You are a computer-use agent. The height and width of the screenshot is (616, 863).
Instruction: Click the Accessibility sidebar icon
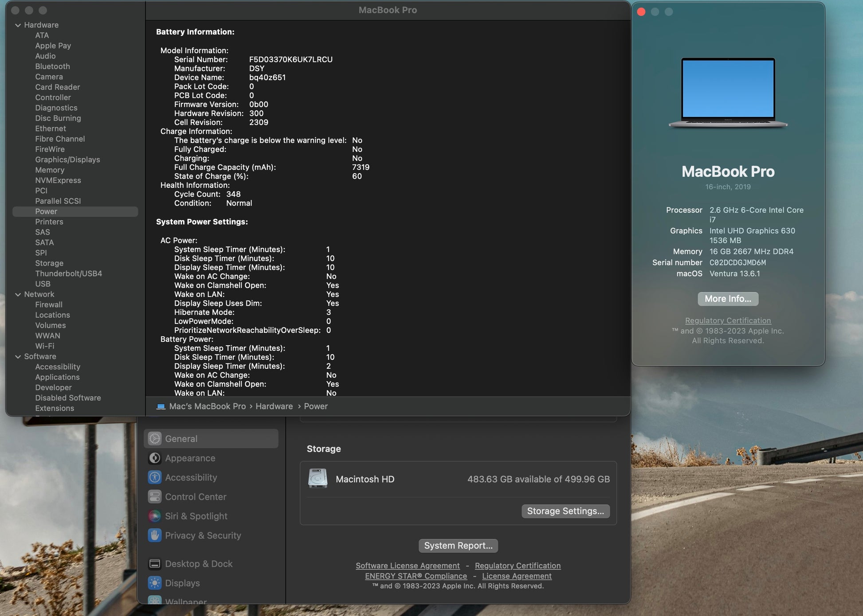coord(154,477)
